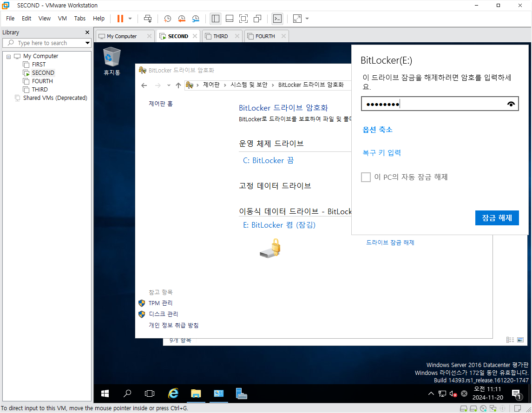Viewport: 532px width, 413px height.
Task: Close the Library panel
Action: click(87, 32)
